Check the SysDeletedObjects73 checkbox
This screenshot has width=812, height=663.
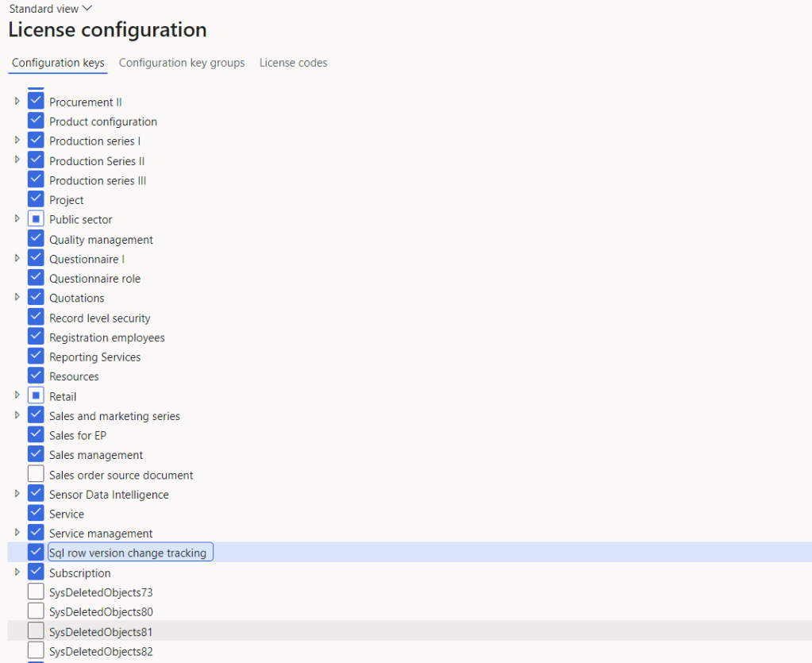36,592
